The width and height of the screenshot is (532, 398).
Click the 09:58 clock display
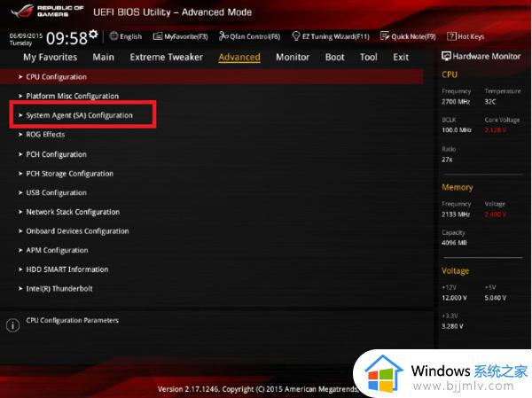click(66, 38)
